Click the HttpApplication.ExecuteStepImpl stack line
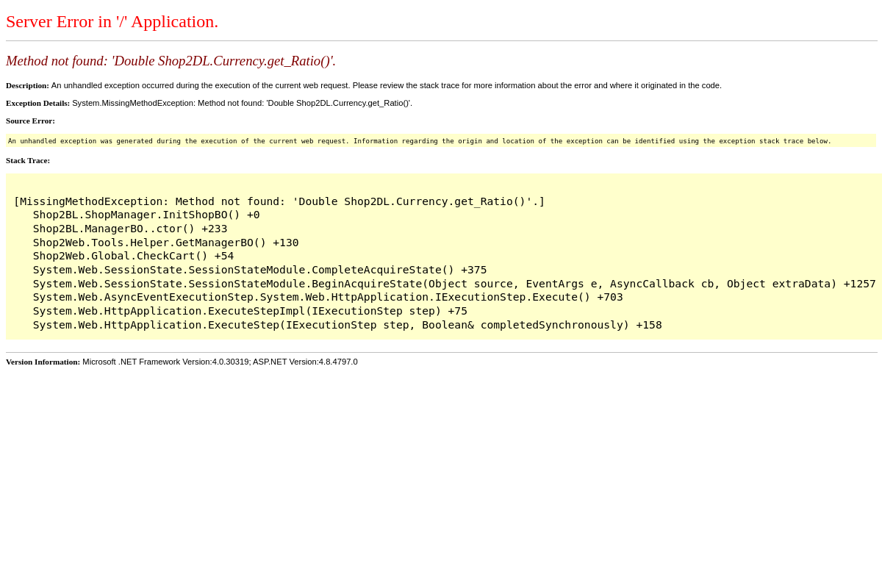The image size is (882, 588). [250, 311]
